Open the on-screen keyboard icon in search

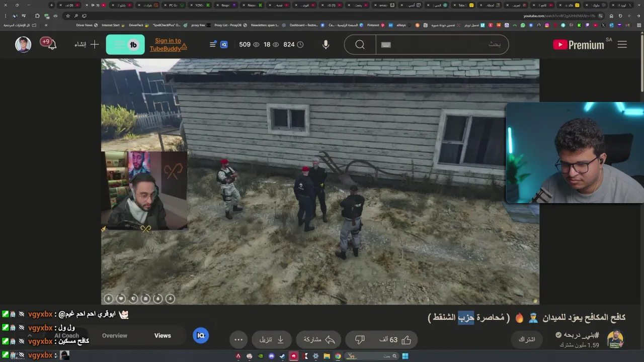386,44
